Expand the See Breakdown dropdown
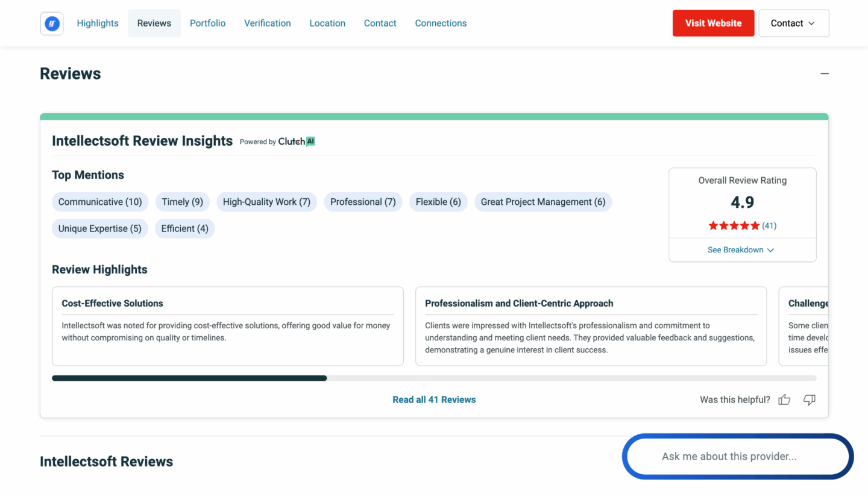The image size is (868, 497). tap(741, 250)
